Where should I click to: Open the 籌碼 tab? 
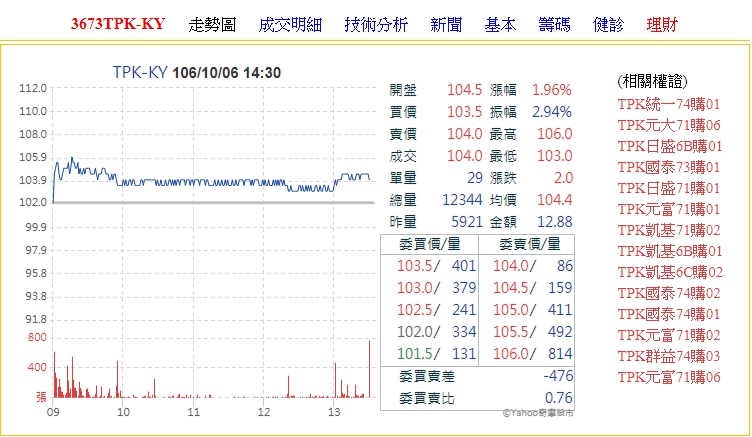(554, 24)
